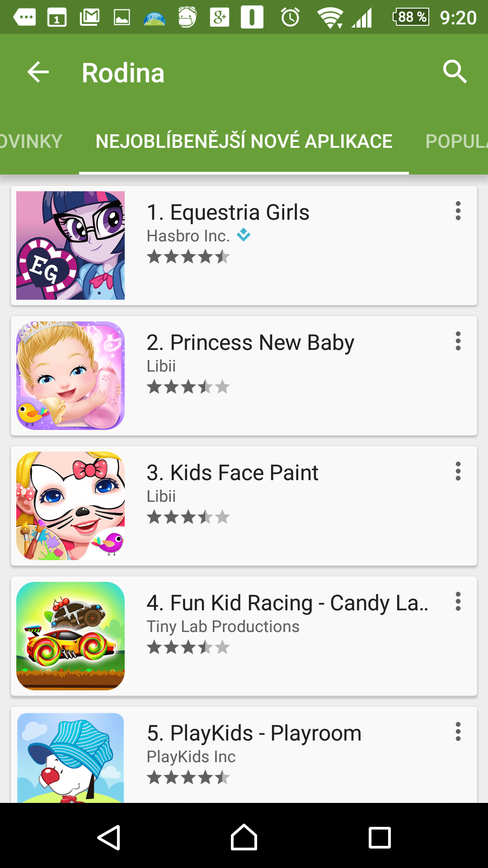Tap Fun Kid Racing candy car icon
Screen dimensions: 488x868
(70, 636)
